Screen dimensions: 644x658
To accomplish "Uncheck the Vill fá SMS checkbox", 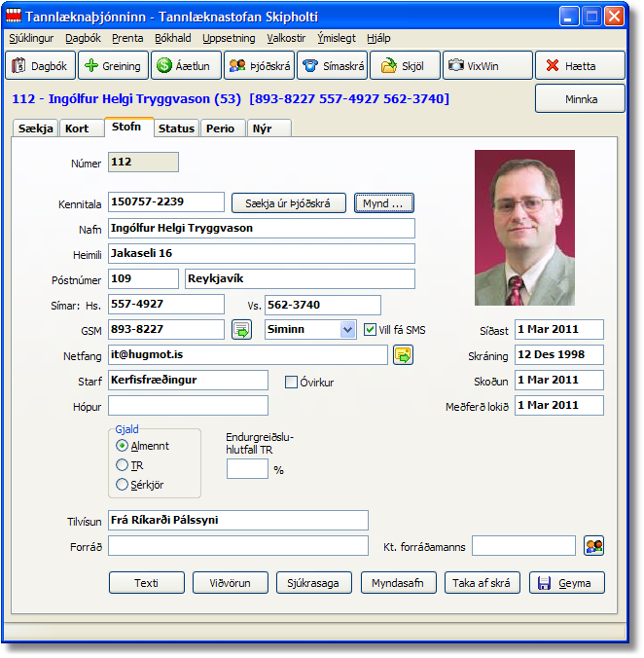I will pyautogui.click(x=370, y=330).
